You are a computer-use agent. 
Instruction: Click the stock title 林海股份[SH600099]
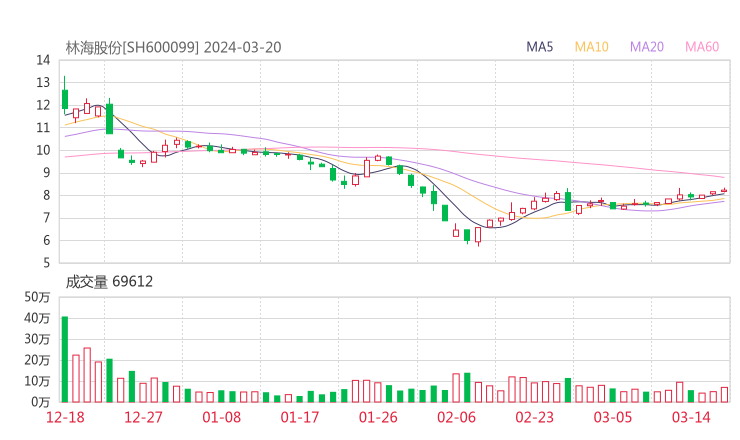tap(132, 48)
